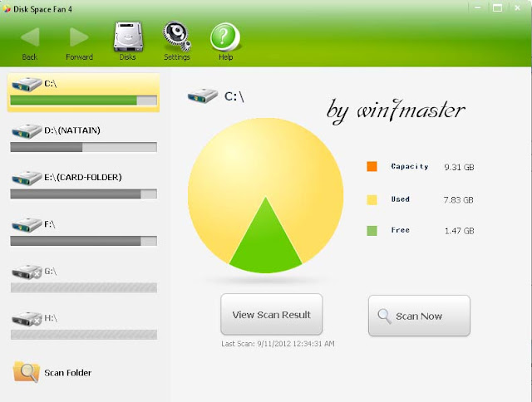Click the Free value 1.47 GB
The height and width of the screenshot is (402, 532).
460,231
